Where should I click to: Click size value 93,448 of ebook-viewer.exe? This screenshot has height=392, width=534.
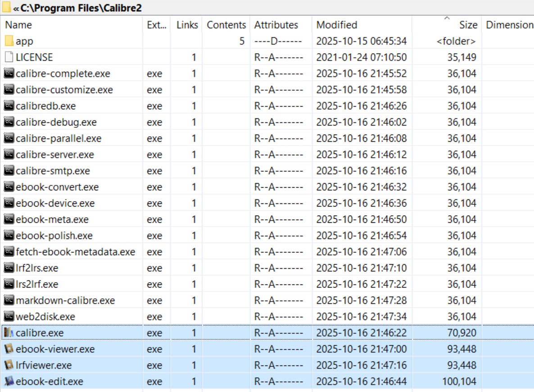(462, 349)
